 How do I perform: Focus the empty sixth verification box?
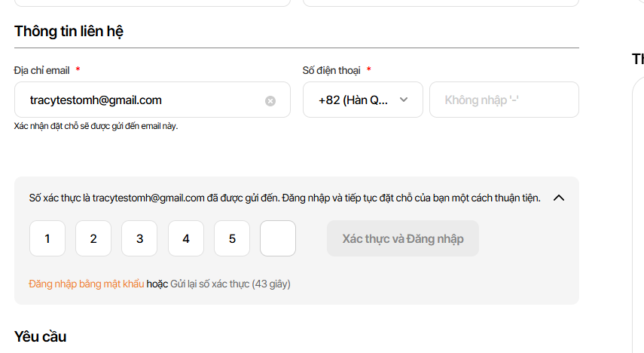(x=278, y=238)
